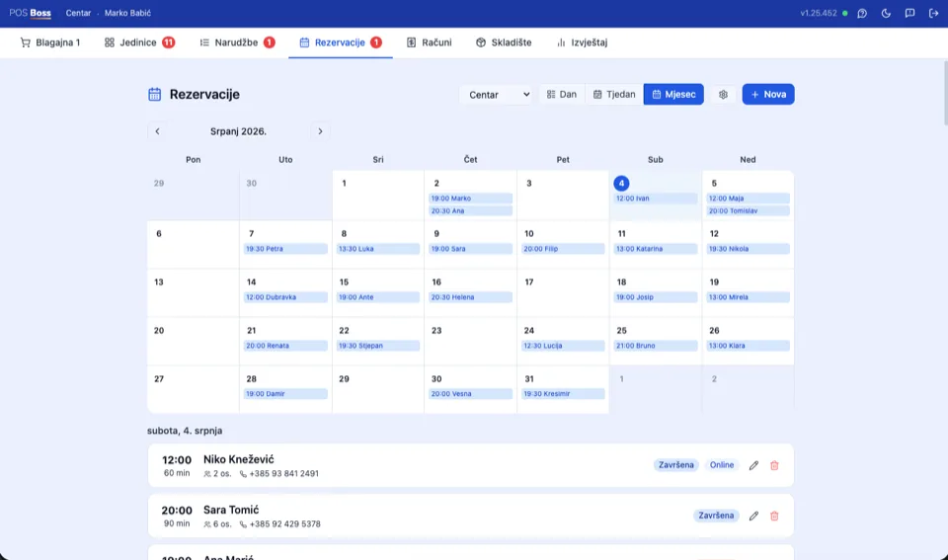Click the Rezervacije calendar heading icon

(155, 95)
